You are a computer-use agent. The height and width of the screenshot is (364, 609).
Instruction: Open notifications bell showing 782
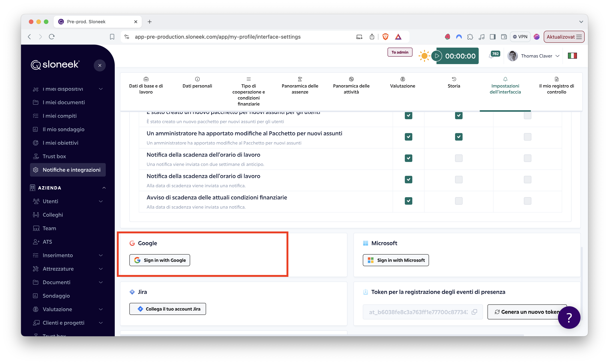pos(494,55)
